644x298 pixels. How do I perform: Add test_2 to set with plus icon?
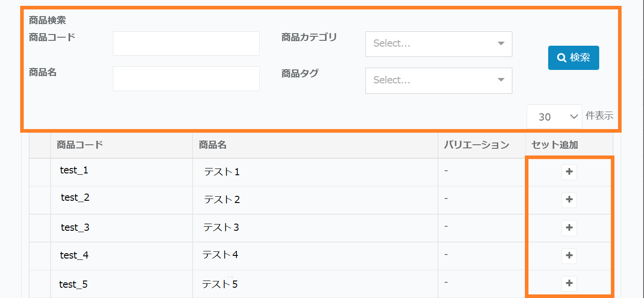tap(569, 200)
